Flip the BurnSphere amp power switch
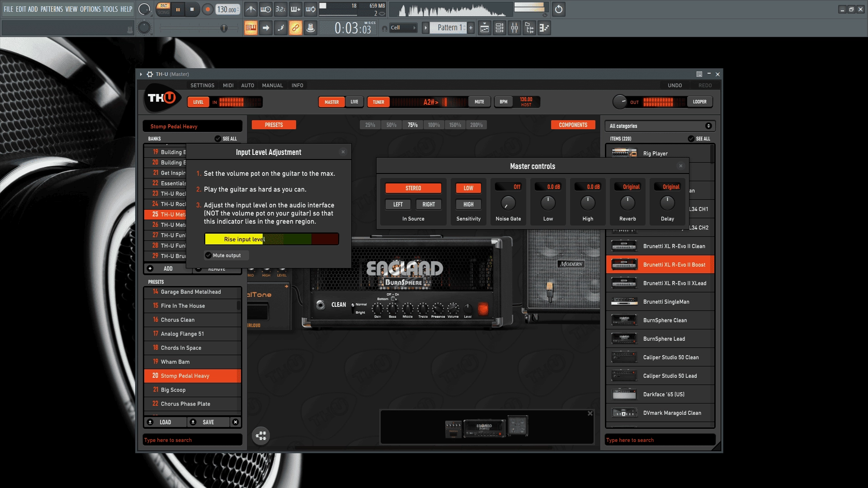The image size is (868, 488). [483, 309]
